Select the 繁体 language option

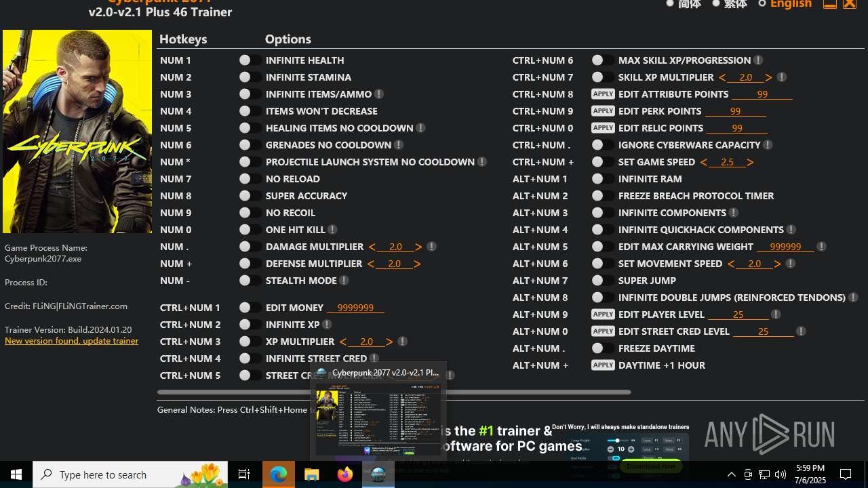pyautogui.click(x=729, y=4)
